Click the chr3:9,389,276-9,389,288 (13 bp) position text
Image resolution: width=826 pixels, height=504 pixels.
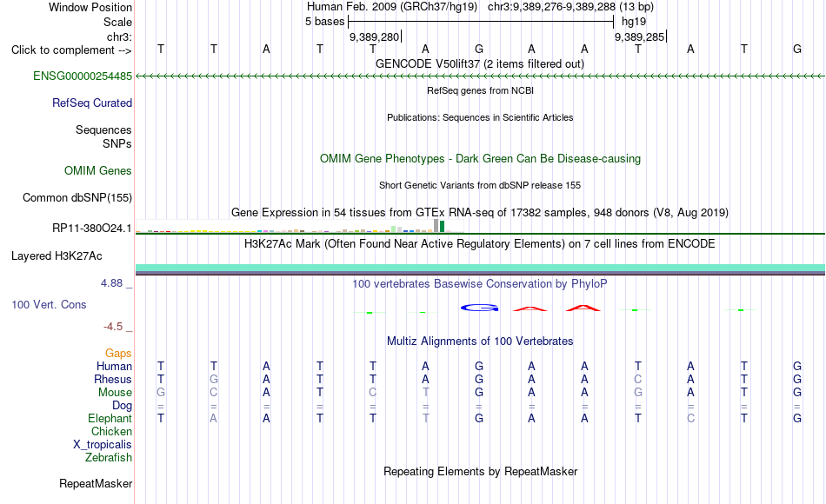tap(570, 7)
